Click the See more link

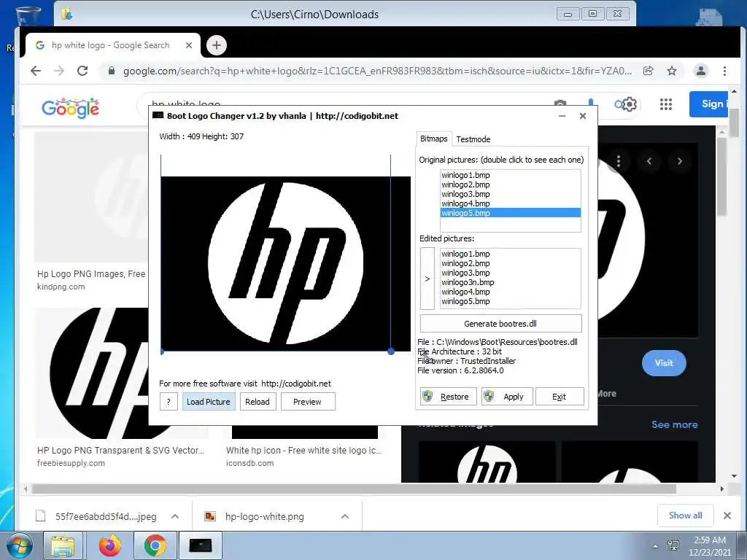tap(675, 424)
